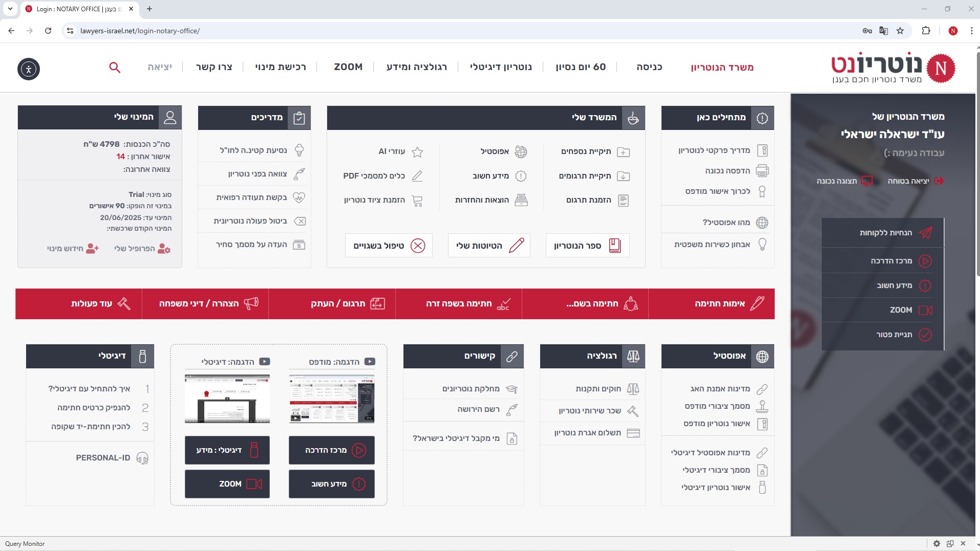Open the טיפול בשגויים button
This screenshot has width=980, height=551.
(389, 246)
